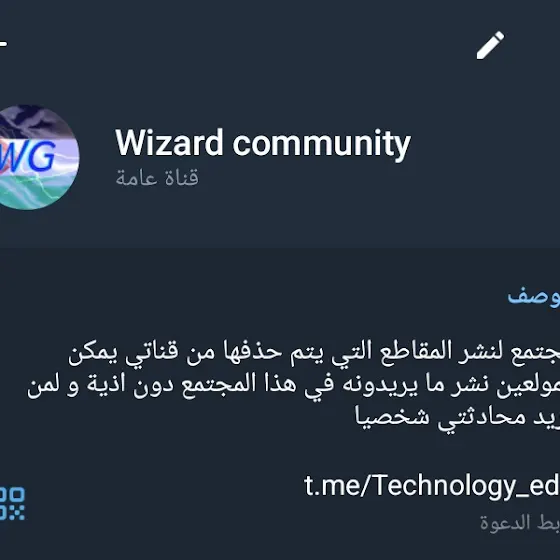Click the description line ending with قناتي يمكن
This screenshot has width=560, height=560.
click(x=314, y=353)
